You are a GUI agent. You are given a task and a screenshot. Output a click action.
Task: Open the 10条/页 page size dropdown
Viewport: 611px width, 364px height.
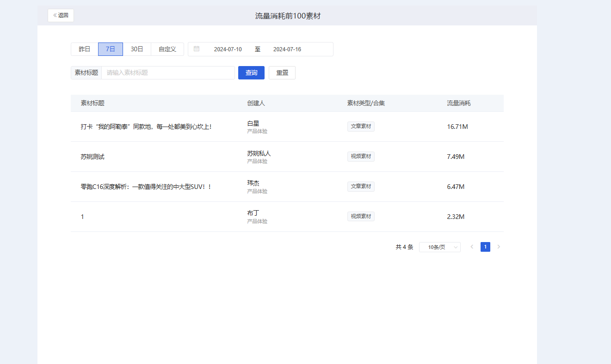pyautogui.click(x=440, y=247)
